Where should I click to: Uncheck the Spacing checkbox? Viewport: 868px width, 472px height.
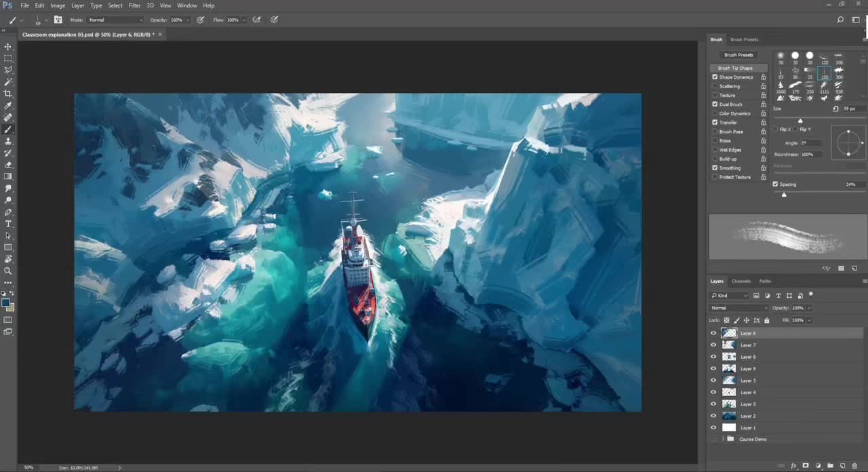(x=775, y=184)
